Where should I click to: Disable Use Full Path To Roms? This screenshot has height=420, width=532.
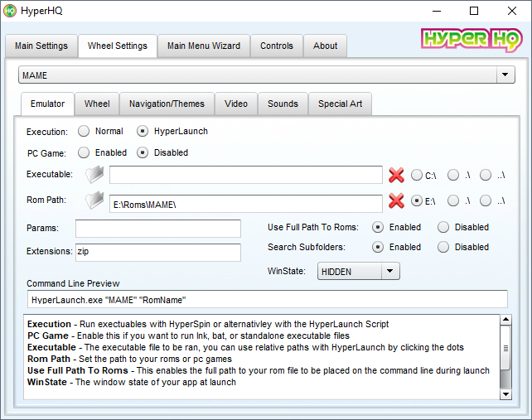tap(443, 227)
